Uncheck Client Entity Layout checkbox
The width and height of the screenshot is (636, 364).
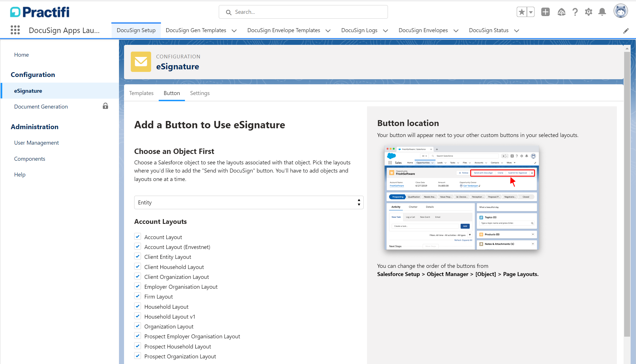coord(138,256)
